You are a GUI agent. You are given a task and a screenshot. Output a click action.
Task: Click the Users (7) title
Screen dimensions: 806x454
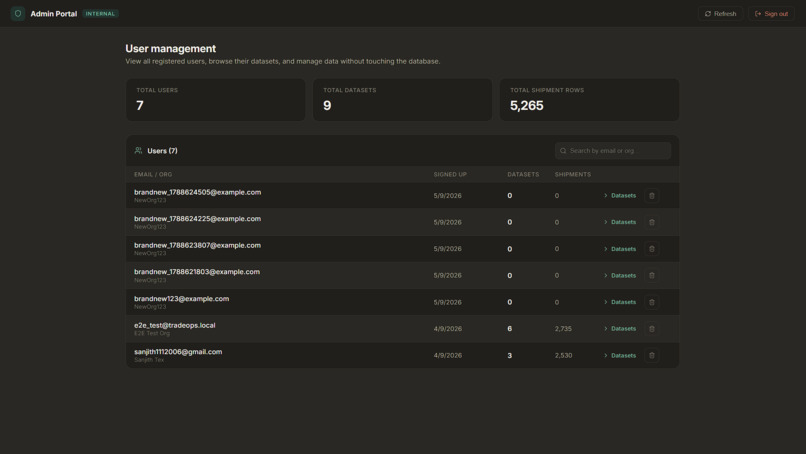162,151
